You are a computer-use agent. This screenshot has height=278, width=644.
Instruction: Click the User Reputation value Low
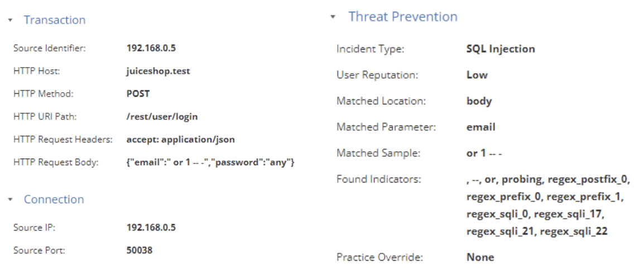coord(477,75)
